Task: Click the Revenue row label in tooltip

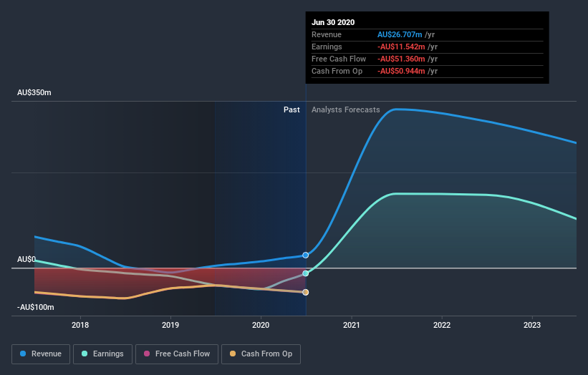Action: (x=327, y=34)
